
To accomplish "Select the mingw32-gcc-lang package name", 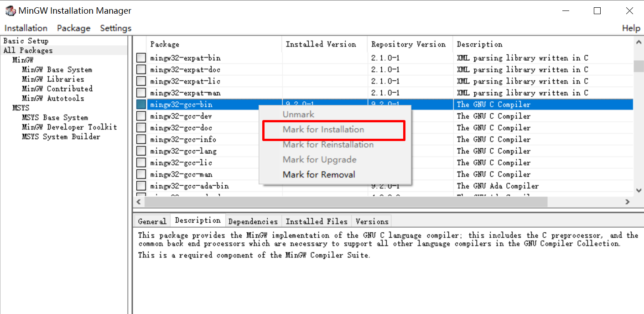I will [183, 151].
